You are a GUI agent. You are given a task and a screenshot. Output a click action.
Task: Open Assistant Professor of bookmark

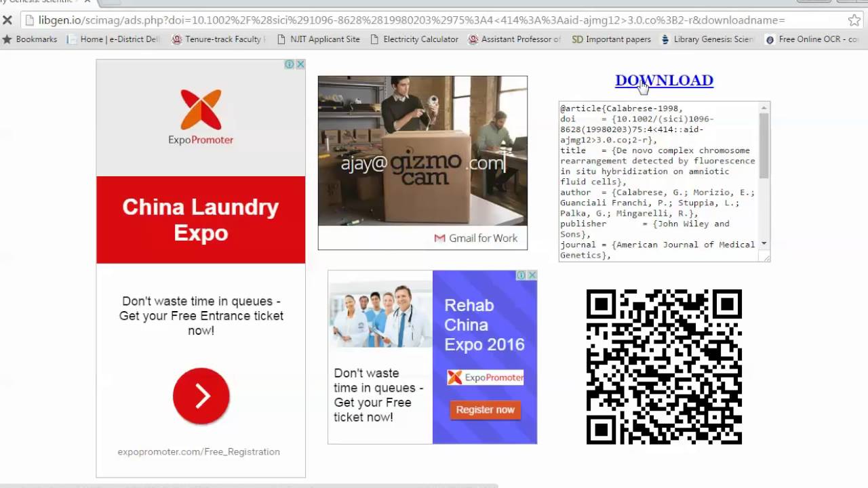515,39
